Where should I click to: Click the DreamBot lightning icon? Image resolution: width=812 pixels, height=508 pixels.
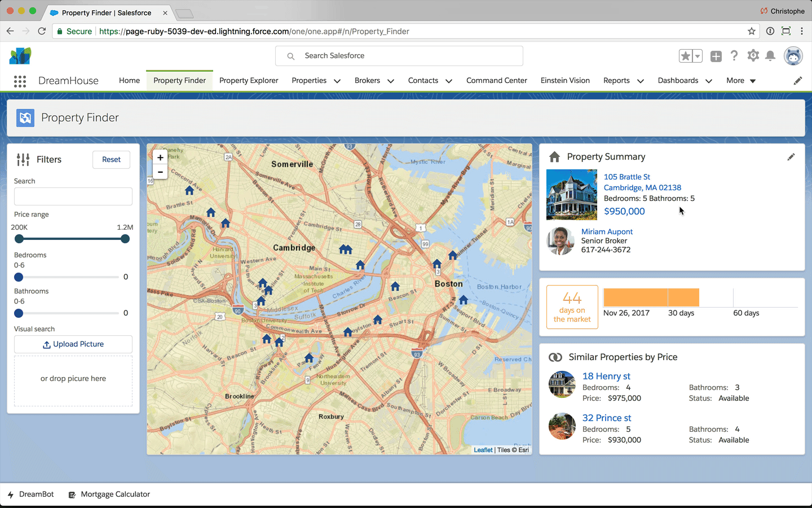tap(10, 495)
